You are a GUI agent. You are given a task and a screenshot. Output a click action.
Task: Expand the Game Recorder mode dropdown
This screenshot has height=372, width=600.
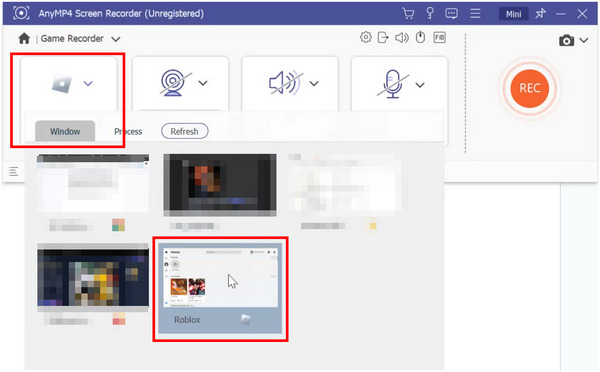(116, 39)
